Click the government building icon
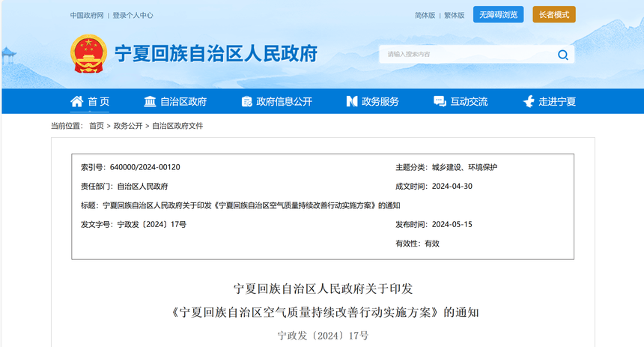644x347 pixels. click(150, 102)
